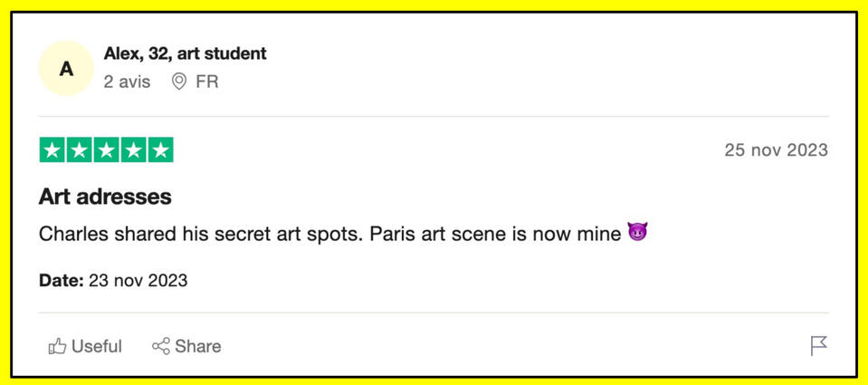Screen dimensions: 868x385
Task: Click the share network icon
Action: pos(161,346)
